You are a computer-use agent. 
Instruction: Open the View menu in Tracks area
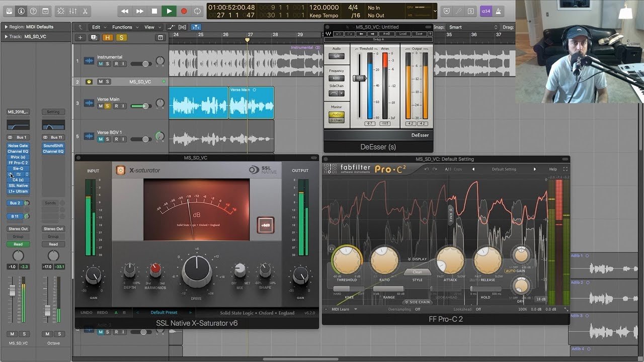(151, 27)
